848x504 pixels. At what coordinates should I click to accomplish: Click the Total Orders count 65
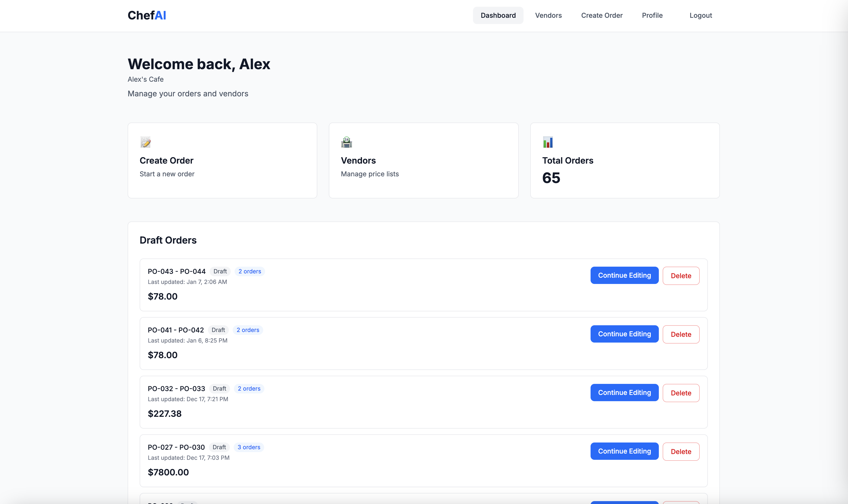pyautogui.click(x=551, y=178)
